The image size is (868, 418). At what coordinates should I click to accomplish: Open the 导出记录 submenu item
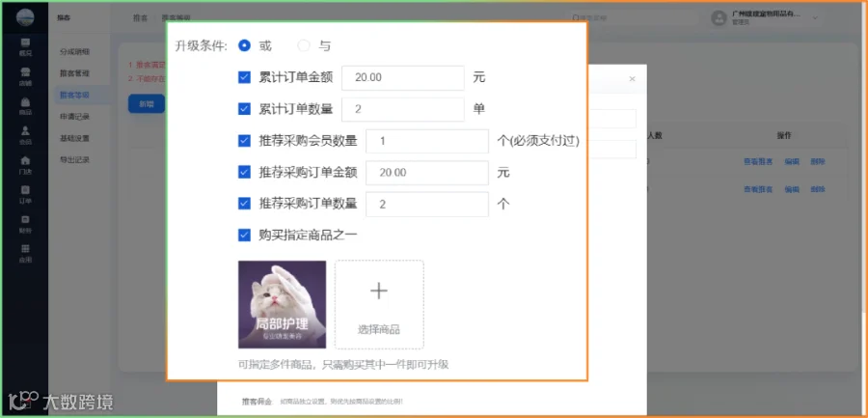point(74,160)
